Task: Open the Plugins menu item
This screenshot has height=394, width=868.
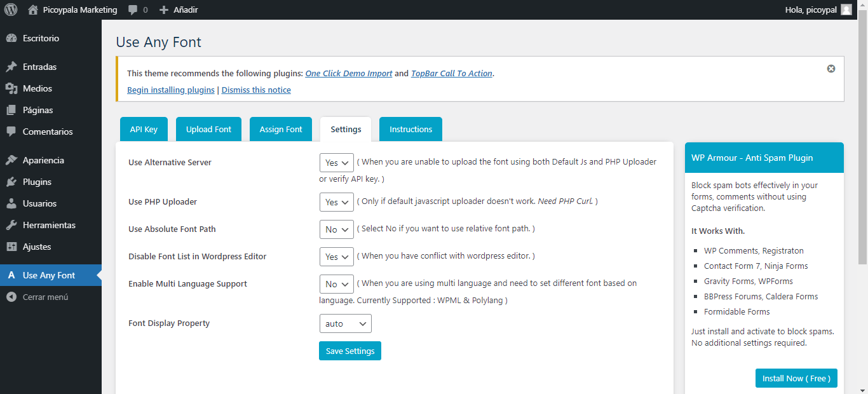Action: [x=51, y=182]
